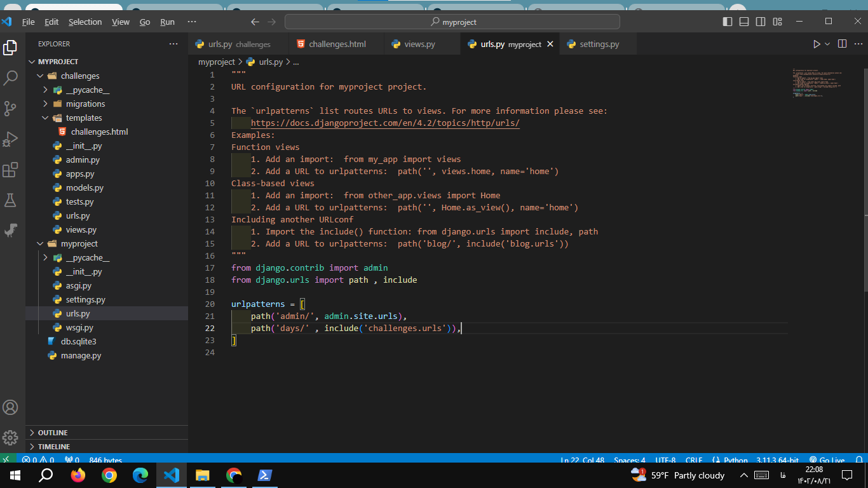This screenshot has height=488, width=868.
Task: Open the Extensions view
Action: pyautogui.click(x=11, y=170)
